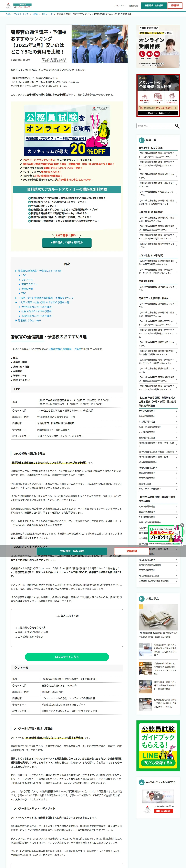The width and height of the screenshot is (186, 868).
Task: Click the Zoom video icon in banner
Action: pos(149,54)
